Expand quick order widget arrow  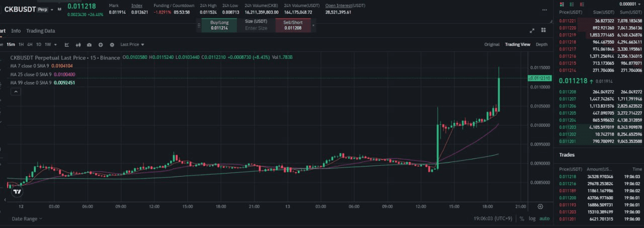(x=313, y=25)
